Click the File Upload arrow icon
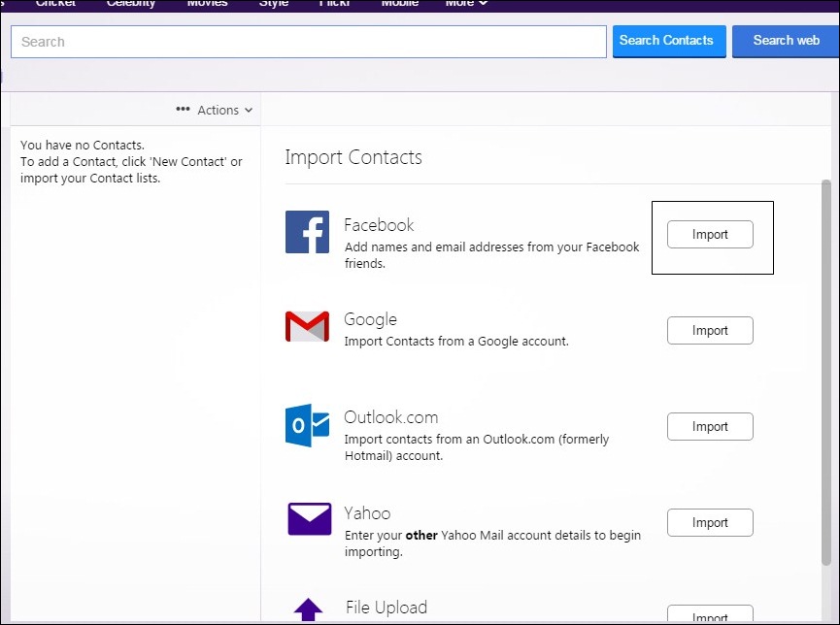Image resolution: width=840 pixels, height=625 pixels. point(309,609)
